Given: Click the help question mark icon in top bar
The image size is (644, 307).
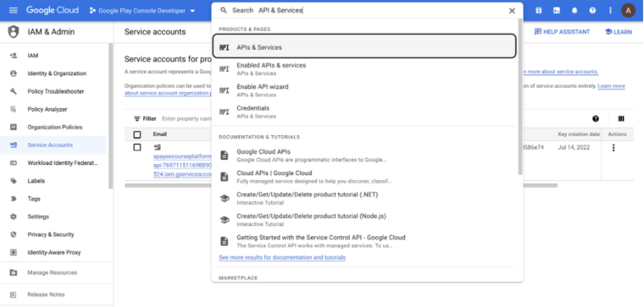Looking at the screenshot, I should point(592,10).
